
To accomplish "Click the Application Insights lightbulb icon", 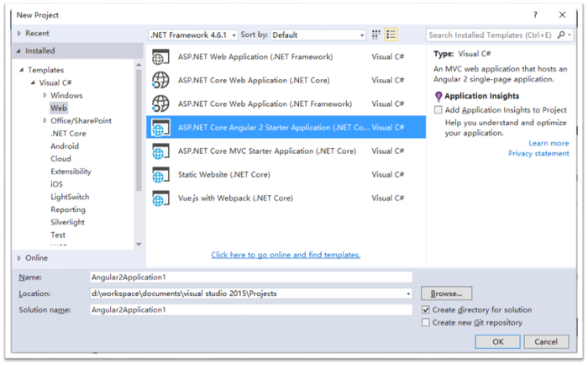I will (x=438, y=97).
